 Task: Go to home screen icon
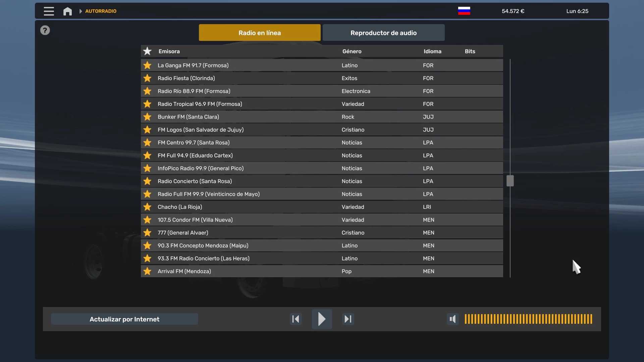click(67, 11)
